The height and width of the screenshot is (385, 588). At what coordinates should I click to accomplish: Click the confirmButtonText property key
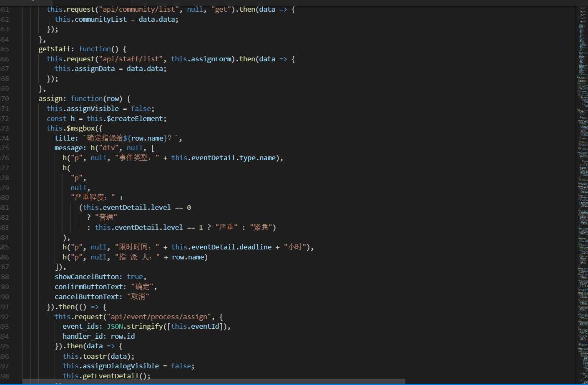coord(88,287)
